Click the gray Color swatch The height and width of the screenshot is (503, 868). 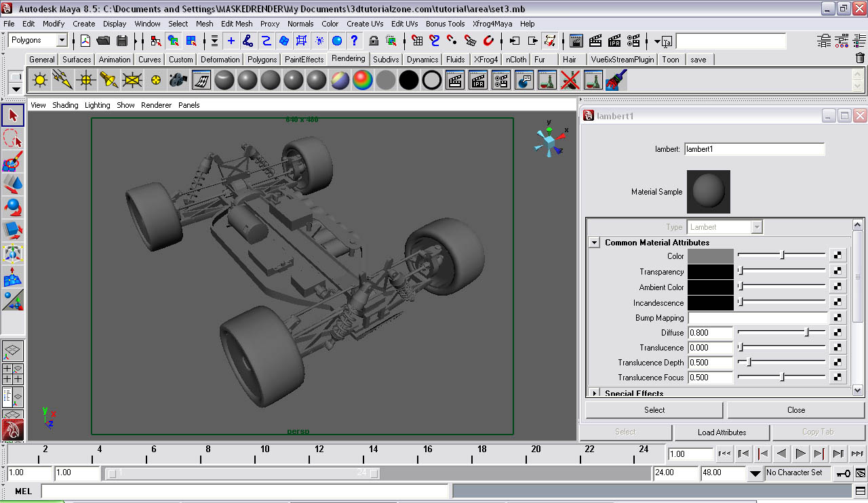click(x=711, y=256)
